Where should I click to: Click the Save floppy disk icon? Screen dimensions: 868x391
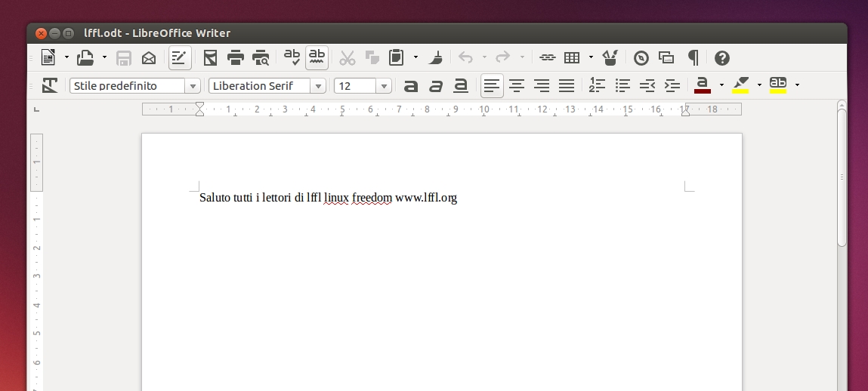123,57
